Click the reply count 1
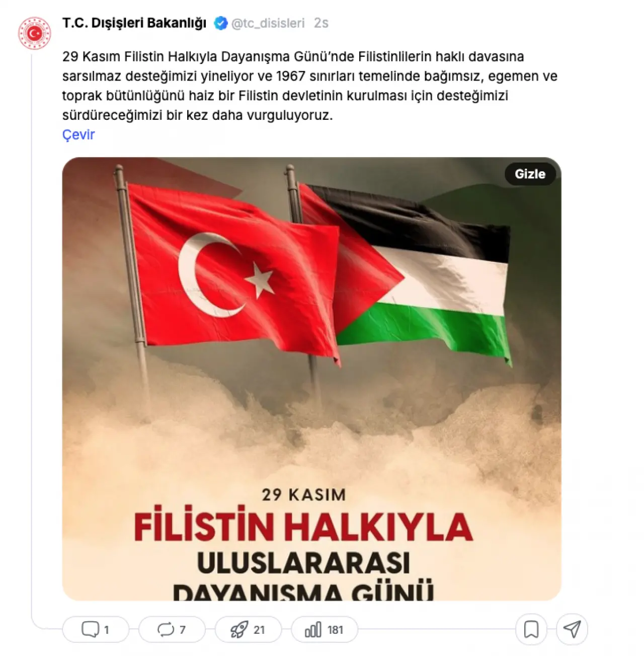Image resolution: width=644 pixels, height=656 pixels. coord(107,630)
